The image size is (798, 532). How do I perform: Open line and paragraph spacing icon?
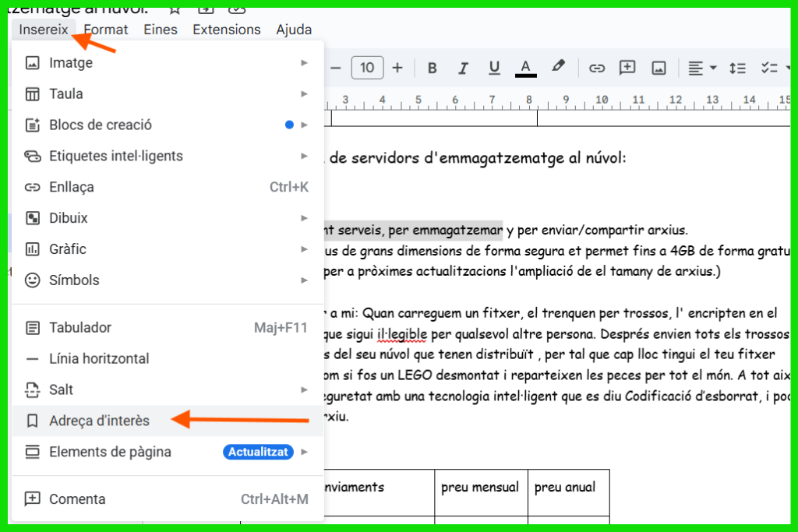point(737,68)
